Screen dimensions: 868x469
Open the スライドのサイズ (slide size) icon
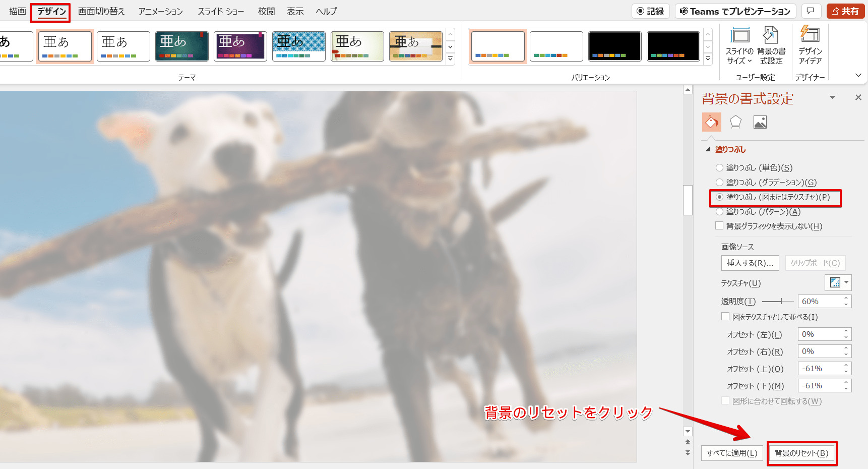pyautogui.click(x=739, y=45)
